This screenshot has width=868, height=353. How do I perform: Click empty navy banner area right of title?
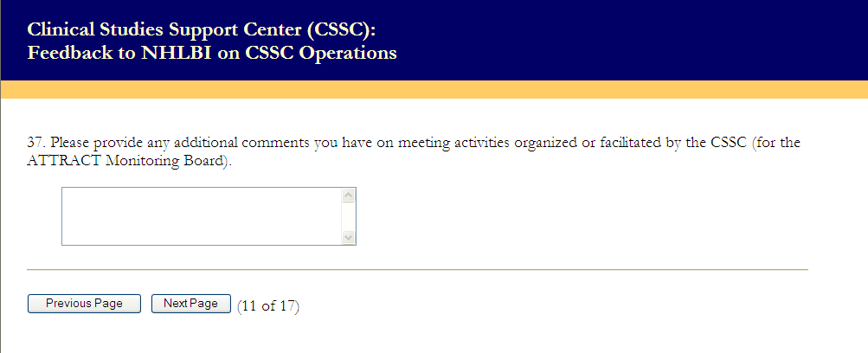(x=649, y=39)
